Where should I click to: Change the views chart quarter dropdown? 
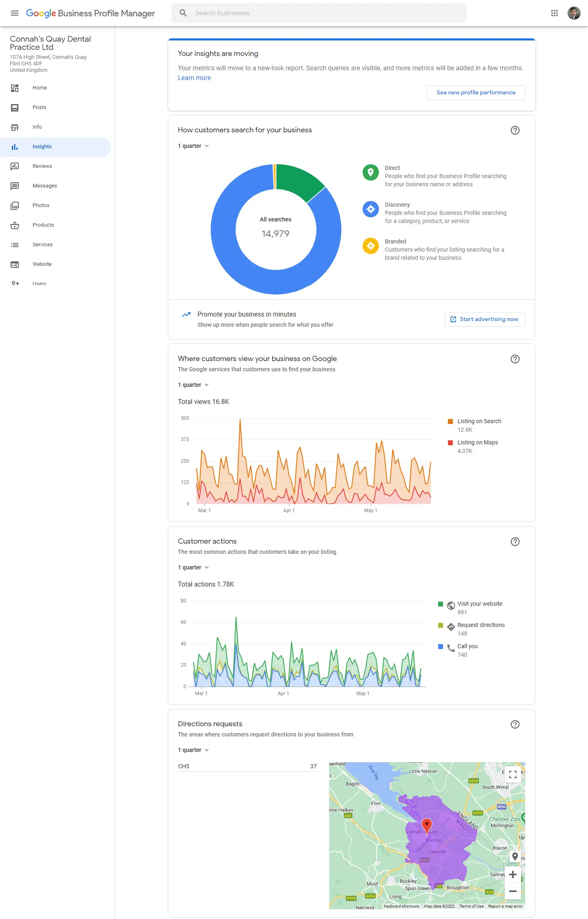pyautogui.click(x=194, y=385)
